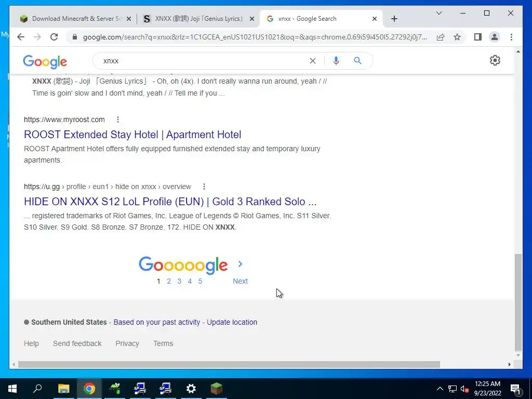
Task: Open the network tray icon
Action: coord(453,389)
